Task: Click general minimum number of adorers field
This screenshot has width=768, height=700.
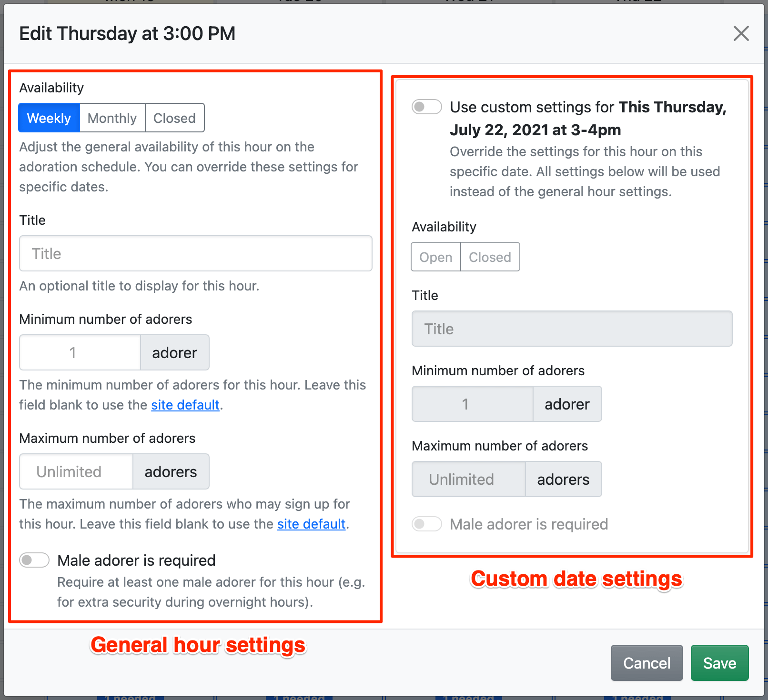Action: [80, 353]
